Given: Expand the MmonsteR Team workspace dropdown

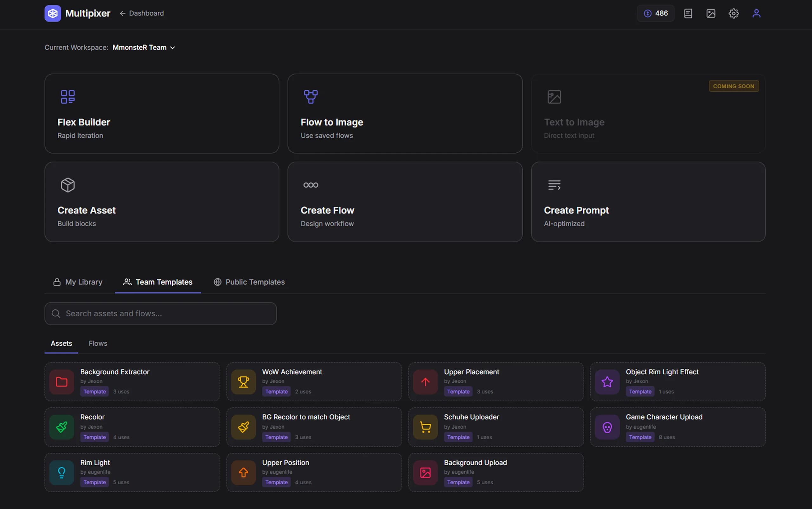Looking at the screenshot, I should pos(144,48).
